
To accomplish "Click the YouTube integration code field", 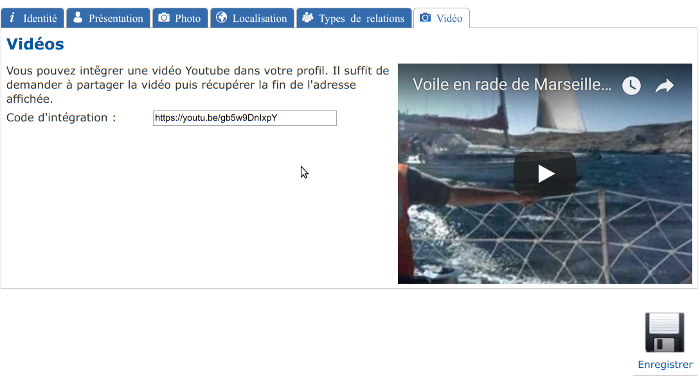I will click(x=245, y=118).
